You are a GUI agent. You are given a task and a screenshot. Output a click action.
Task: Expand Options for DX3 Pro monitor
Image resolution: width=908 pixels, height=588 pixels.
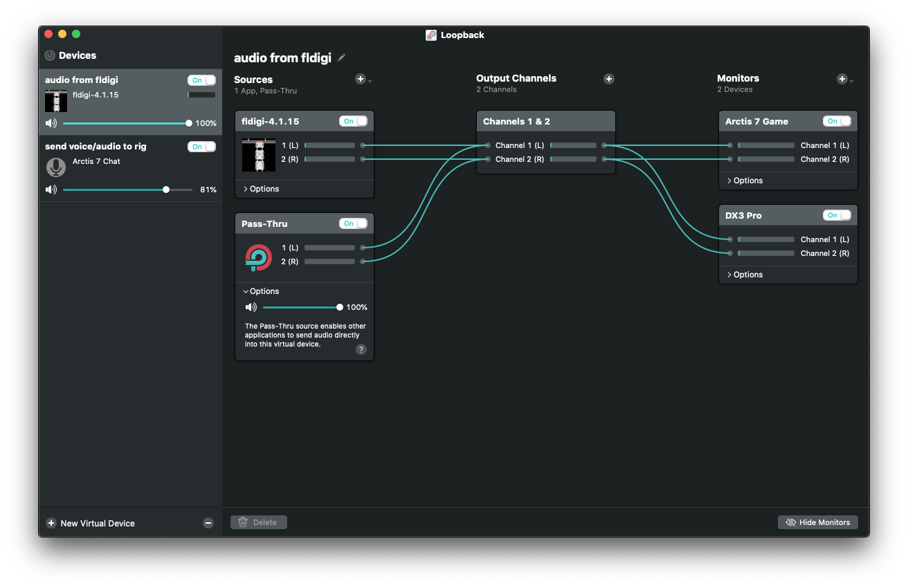point(745,275)
